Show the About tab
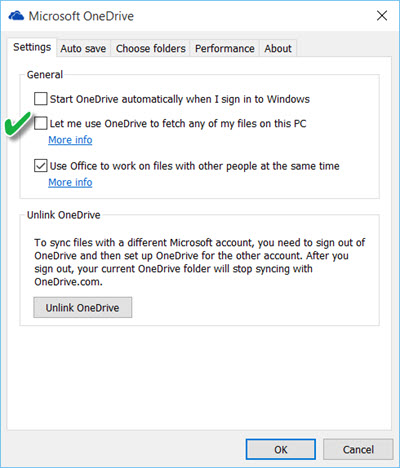Screen dimensions: 400x468 coord(278,49)
